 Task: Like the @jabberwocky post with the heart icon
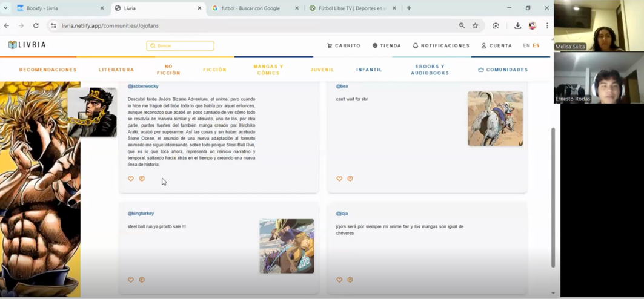pos(131,179)
